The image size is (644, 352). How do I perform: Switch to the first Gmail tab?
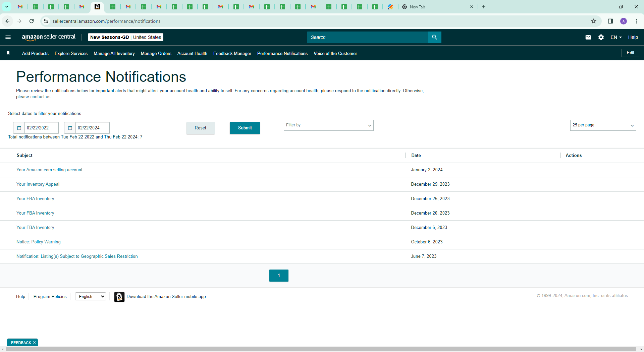pyautogui.click(x=20, y=7)
